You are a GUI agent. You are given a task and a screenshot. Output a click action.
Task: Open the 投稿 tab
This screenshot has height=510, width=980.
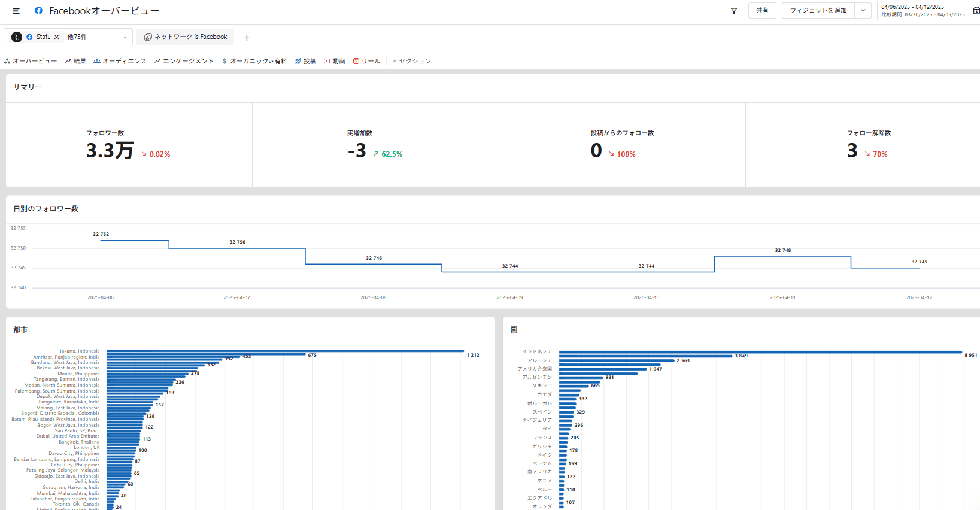click(x=305, y=61)
